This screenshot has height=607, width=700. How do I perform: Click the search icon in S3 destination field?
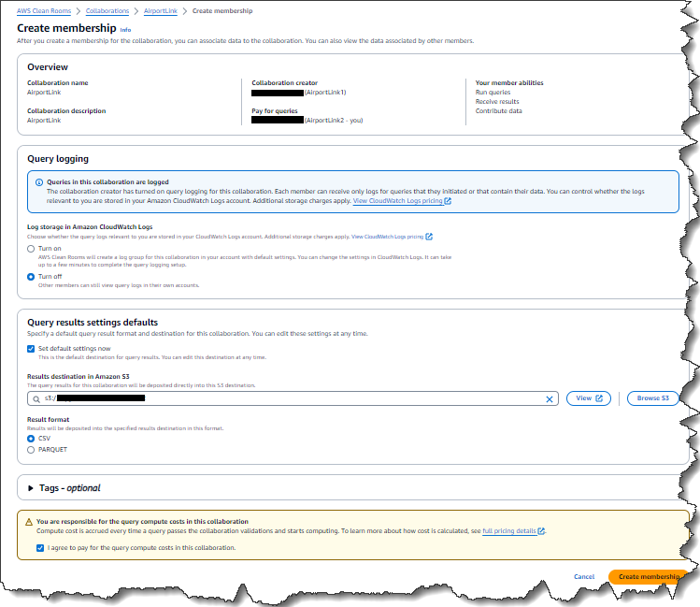[x=37, y=398]
